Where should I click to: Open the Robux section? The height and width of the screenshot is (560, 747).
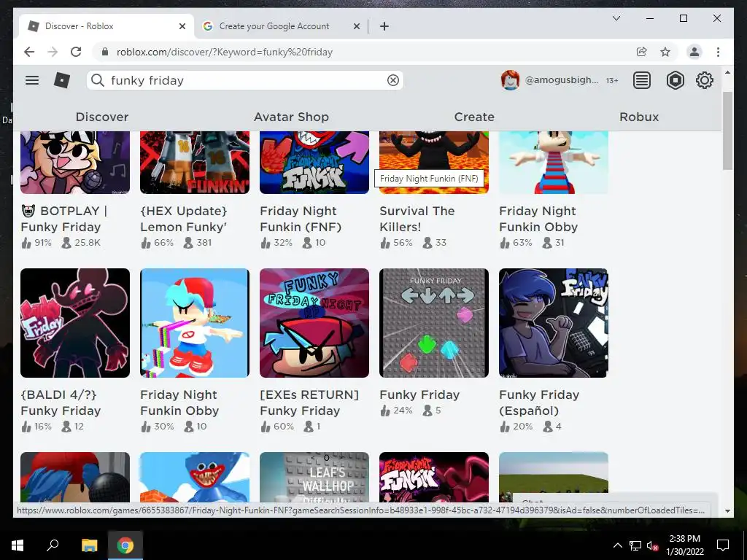tap(639, 117)
